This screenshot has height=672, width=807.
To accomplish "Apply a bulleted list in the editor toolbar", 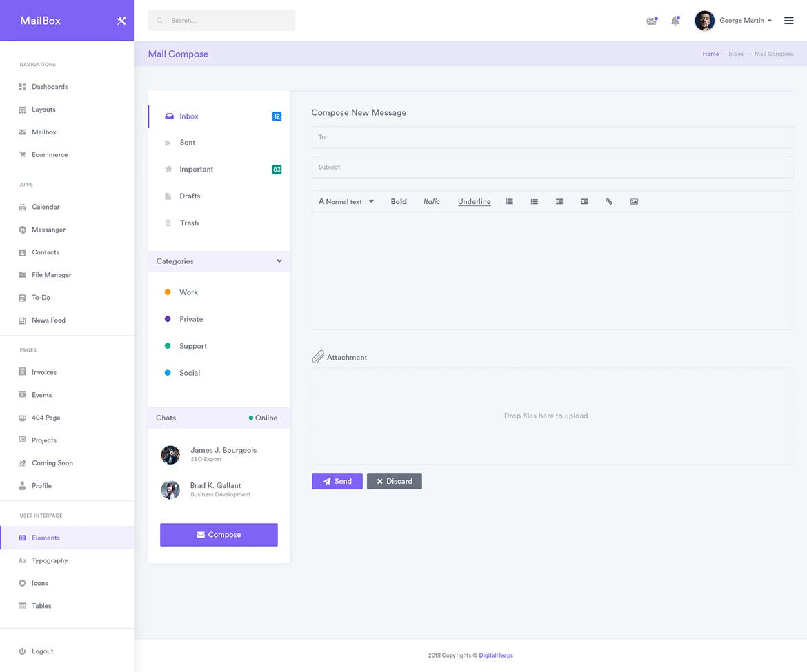I will pyautogui.click(x=535, y=201).
